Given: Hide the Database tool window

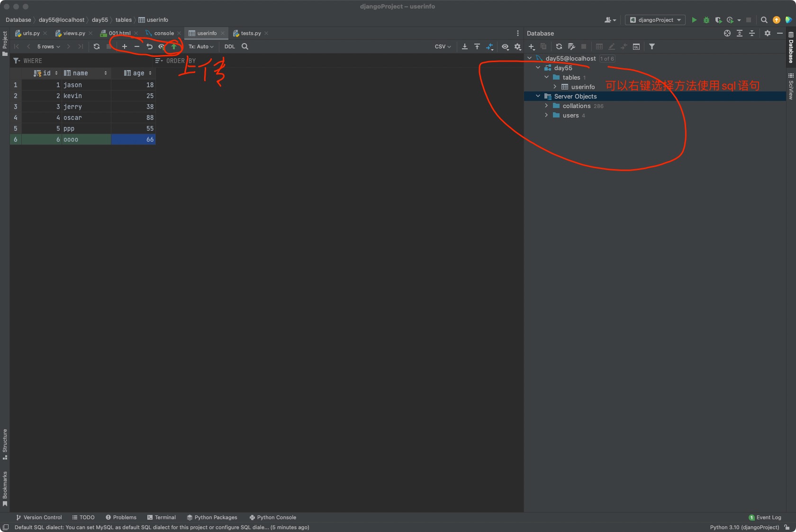Looking at the screenshot, I should tap(780, 33).
